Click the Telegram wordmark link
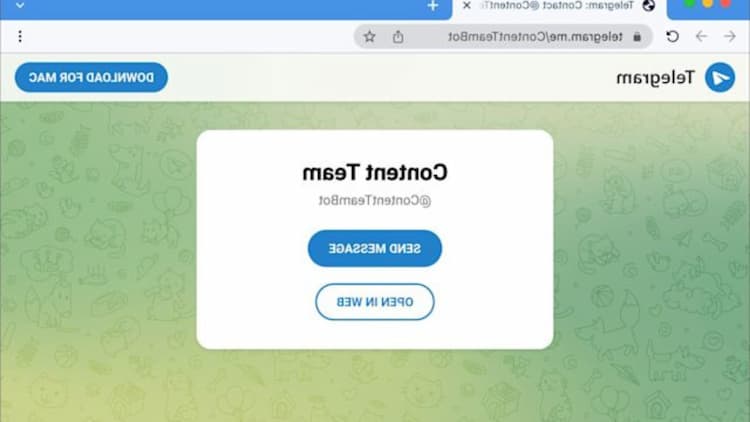Viewport: 750px width, 422px height. 655,78
